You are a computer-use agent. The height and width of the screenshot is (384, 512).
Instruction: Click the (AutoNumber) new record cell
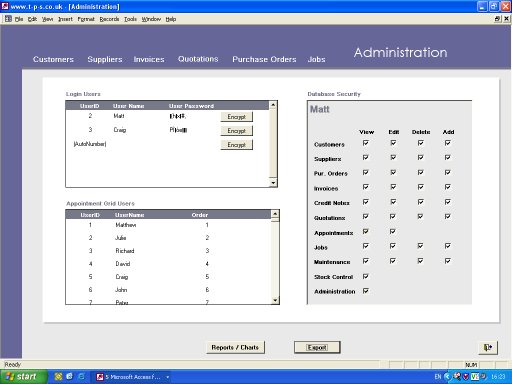tap(90, 144)
